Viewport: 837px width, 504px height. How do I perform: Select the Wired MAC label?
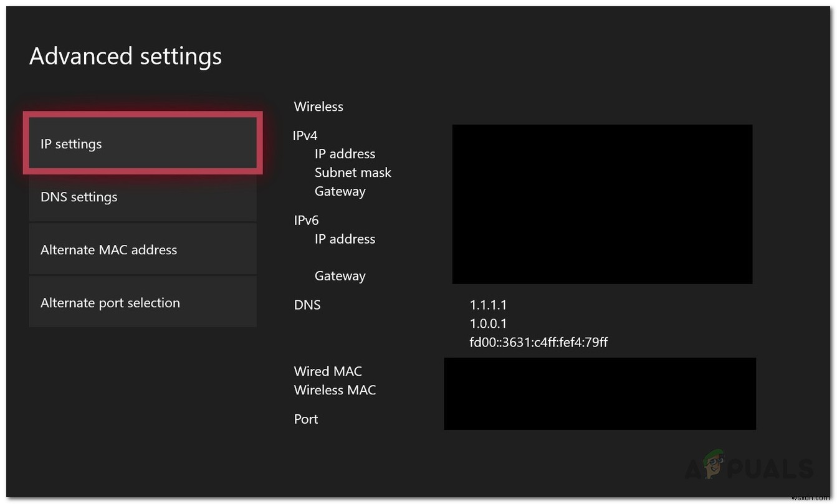point(328,371)
